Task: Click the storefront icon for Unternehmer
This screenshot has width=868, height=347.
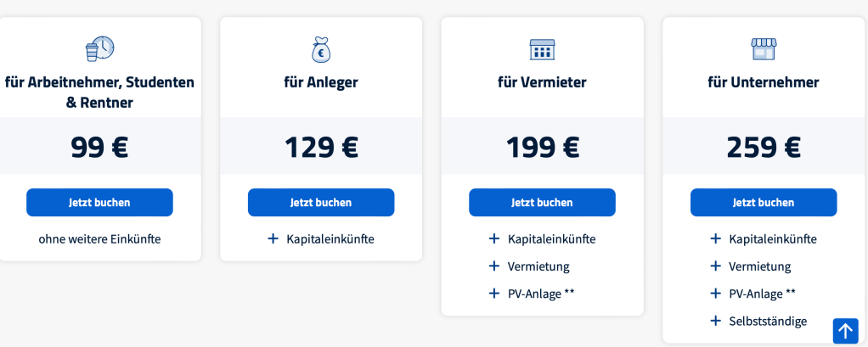Action: [764, 49]
